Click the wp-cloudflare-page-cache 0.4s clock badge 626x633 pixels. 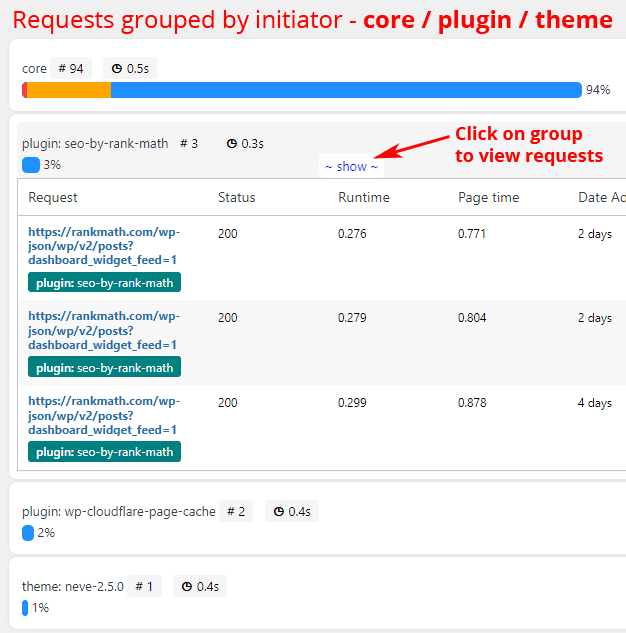(292, 511)
